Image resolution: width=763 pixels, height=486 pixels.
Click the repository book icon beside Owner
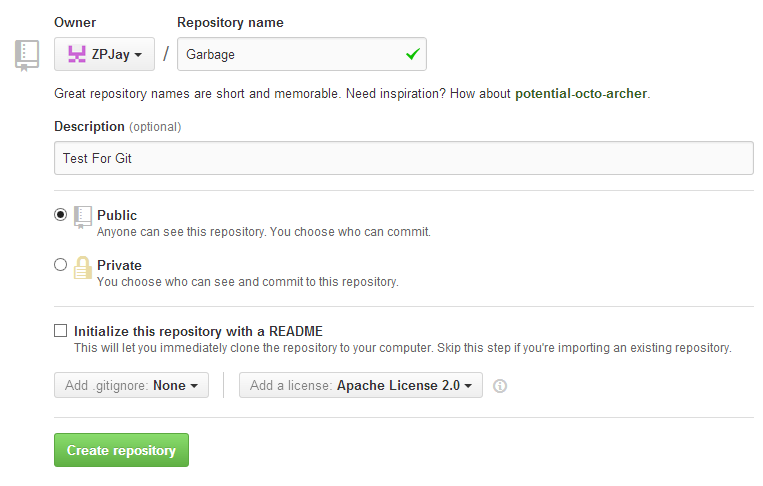27,54
